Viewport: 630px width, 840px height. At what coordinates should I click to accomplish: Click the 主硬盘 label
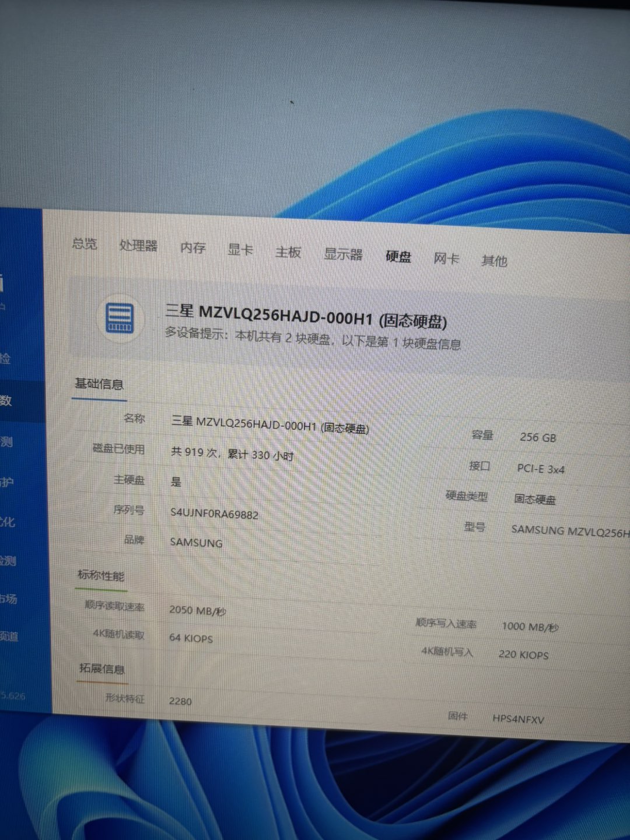click(x=129, y=480)
